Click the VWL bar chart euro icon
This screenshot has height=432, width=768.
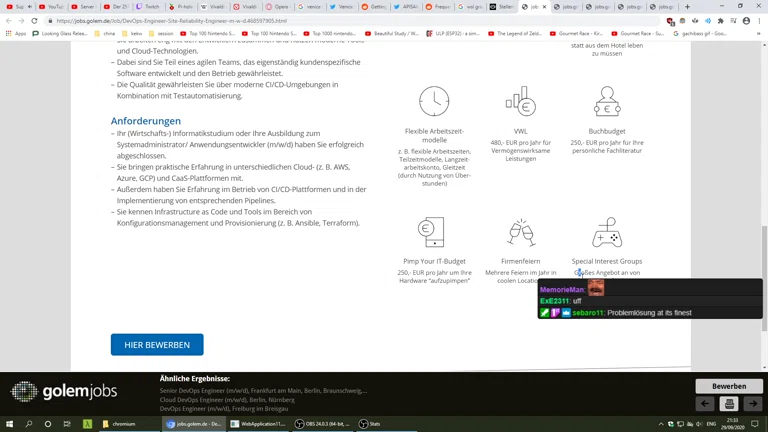click(x=521, y=101)
